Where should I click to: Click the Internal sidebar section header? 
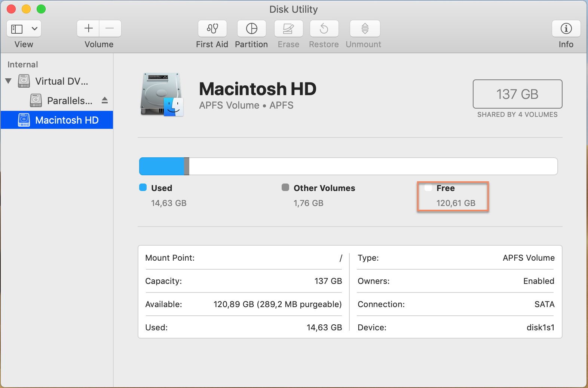click(x=23, y=64)
